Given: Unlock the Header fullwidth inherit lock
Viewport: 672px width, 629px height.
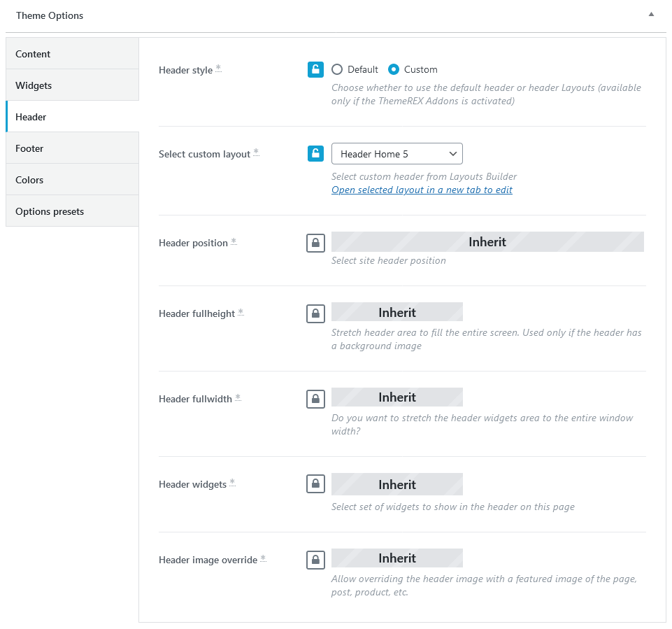Looking at the screenshot, I should click(x=315, y=399).
